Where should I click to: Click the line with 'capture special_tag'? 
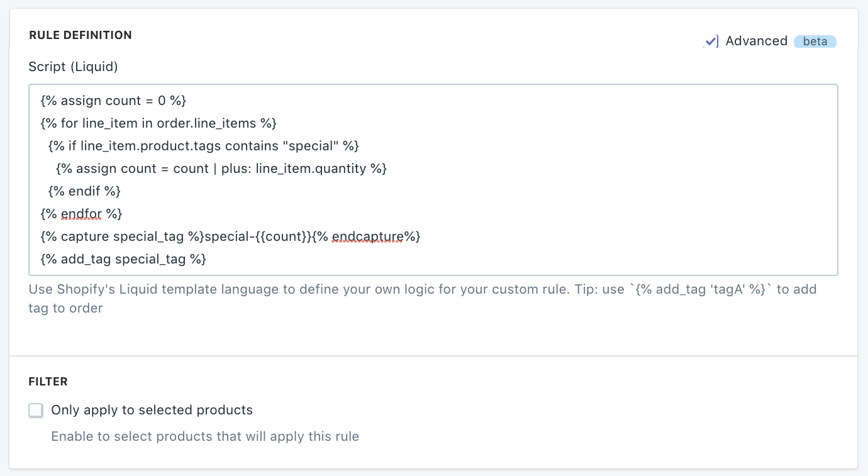(230, 236)
